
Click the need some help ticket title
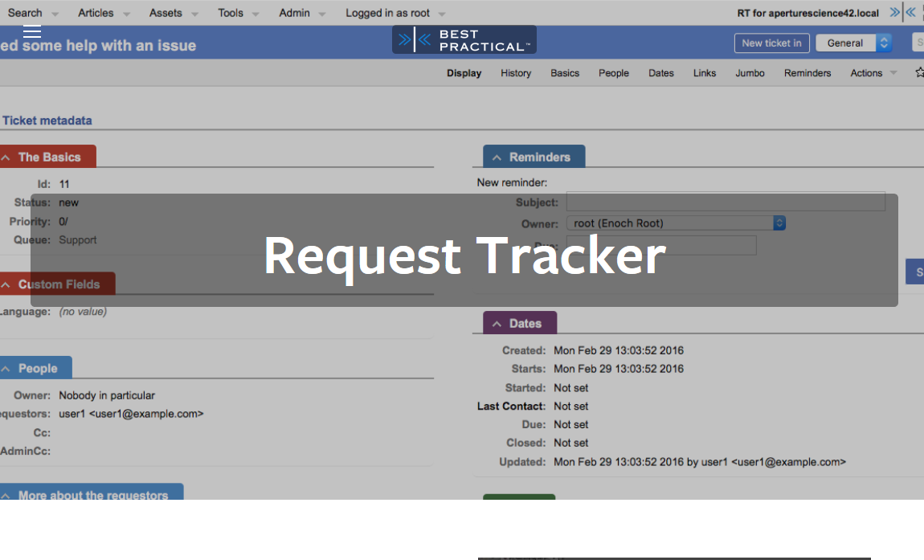pyautogui.click(x=98, y=45)
